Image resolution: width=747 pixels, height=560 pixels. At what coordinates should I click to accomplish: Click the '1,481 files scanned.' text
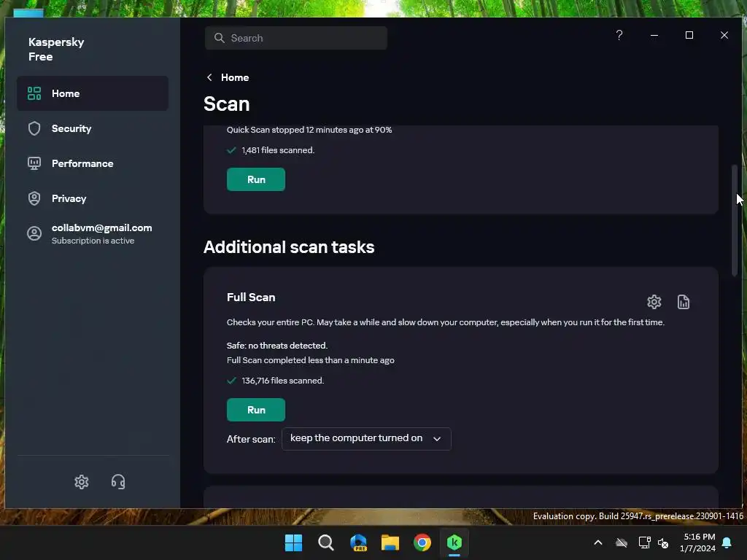[278, 150]
